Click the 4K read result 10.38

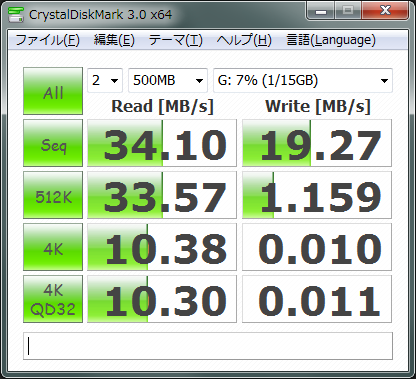click(x=162, y=247)
